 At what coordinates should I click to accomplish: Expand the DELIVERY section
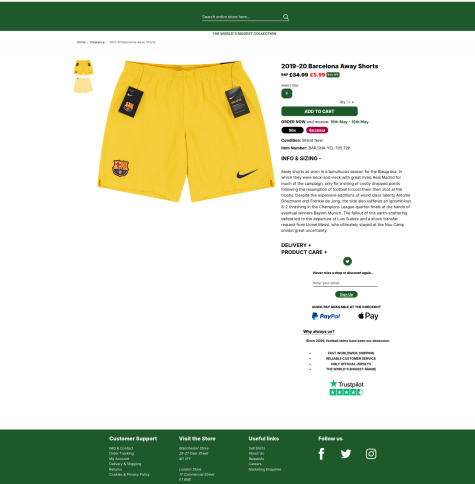coord(296,245)
